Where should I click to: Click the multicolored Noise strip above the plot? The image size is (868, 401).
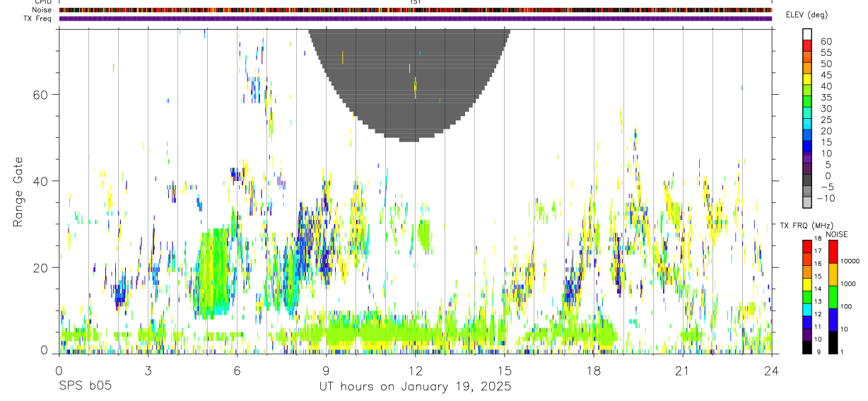(416, 10)
